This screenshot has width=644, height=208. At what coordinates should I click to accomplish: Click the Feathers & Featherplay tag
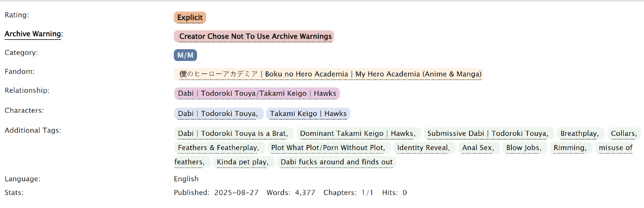coord(218,148)
